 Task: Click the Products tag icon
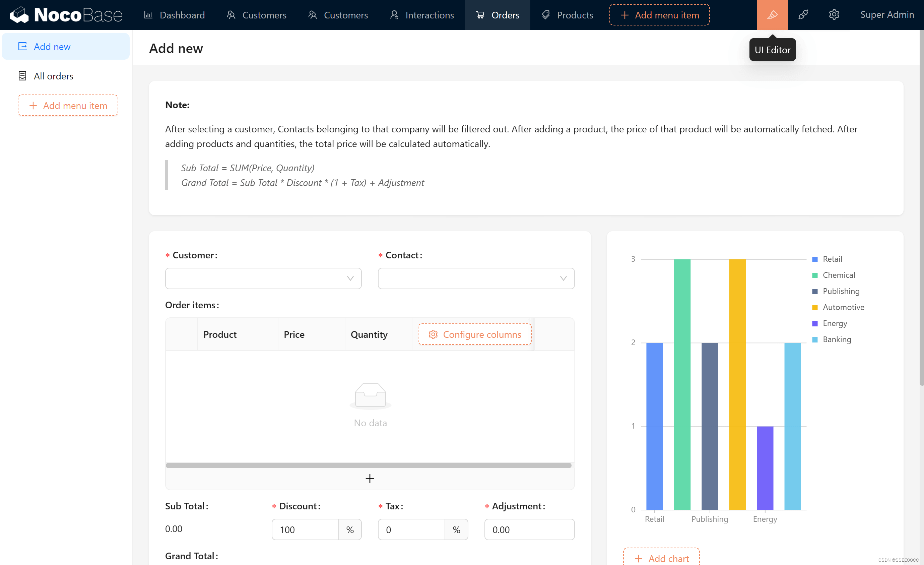[x=546, y=15]
